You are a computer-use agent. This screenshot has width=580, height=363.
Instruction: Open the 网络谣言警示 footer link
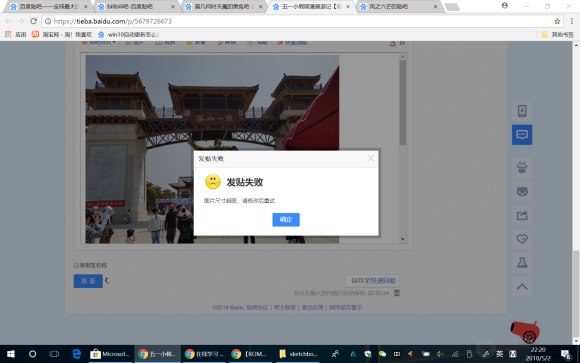(x=346, y=307)
